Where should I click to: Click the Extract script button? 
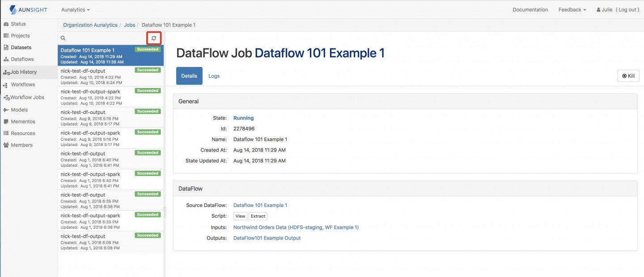(x=258, y=216)
